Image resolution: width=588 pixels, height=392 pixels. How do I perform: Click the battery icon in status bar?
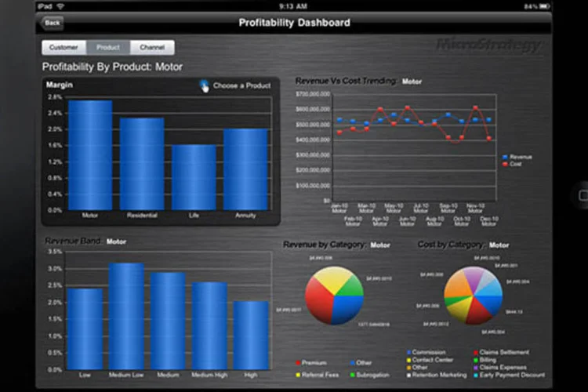545,6
